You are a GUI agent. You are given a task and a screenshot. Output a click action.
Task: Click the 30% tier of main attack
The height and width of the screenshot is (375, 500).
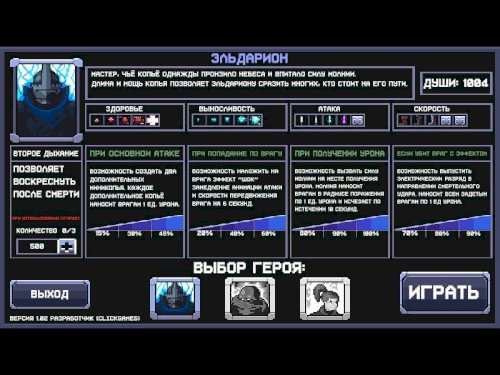point(134,234)
